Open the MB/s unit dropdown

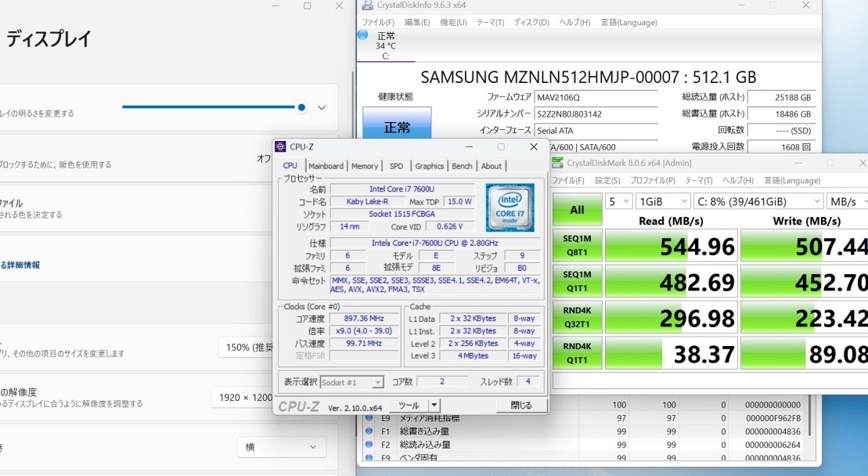(x=848, y=201)
